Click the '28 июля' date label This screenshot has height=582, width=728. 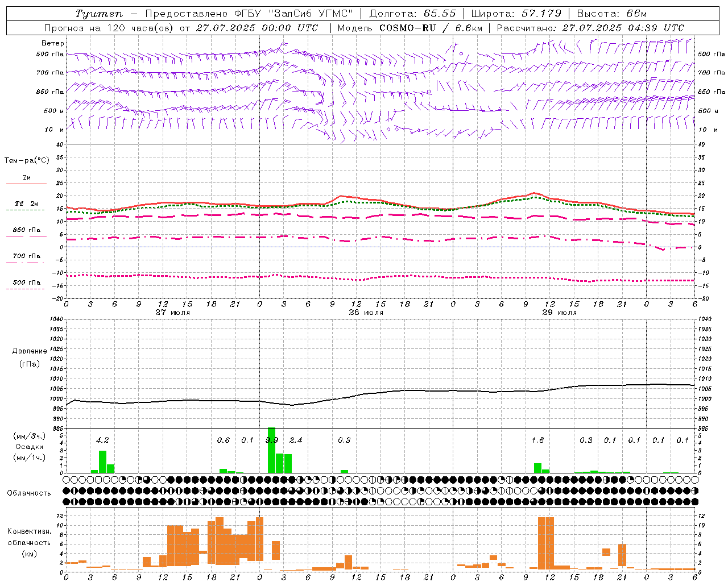pyautogui.click(x=366, y=313)
